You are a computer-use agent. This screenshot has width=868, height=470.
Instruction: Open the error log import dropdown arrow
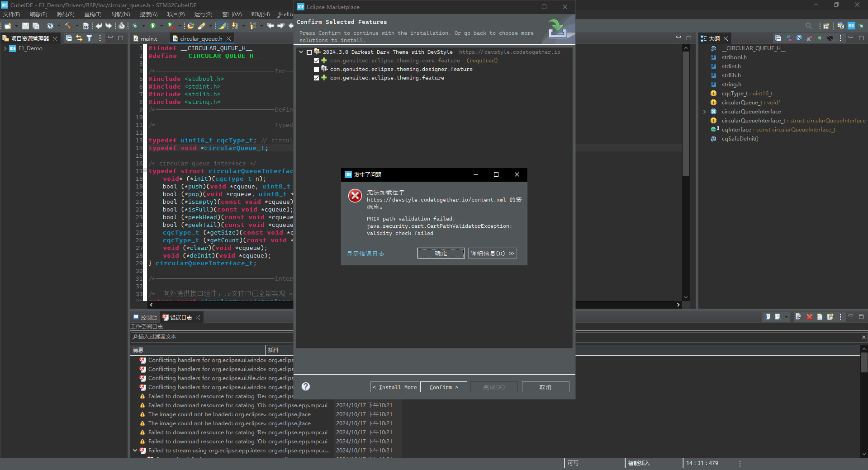coord(786,317)
